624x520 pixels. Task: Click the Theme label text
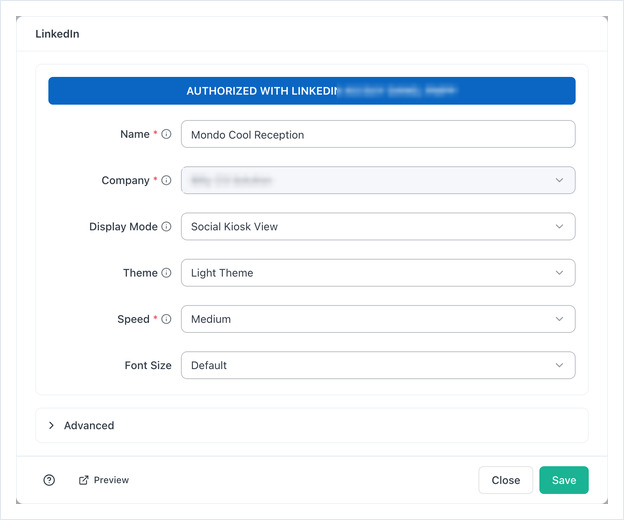tap(140, 273)
